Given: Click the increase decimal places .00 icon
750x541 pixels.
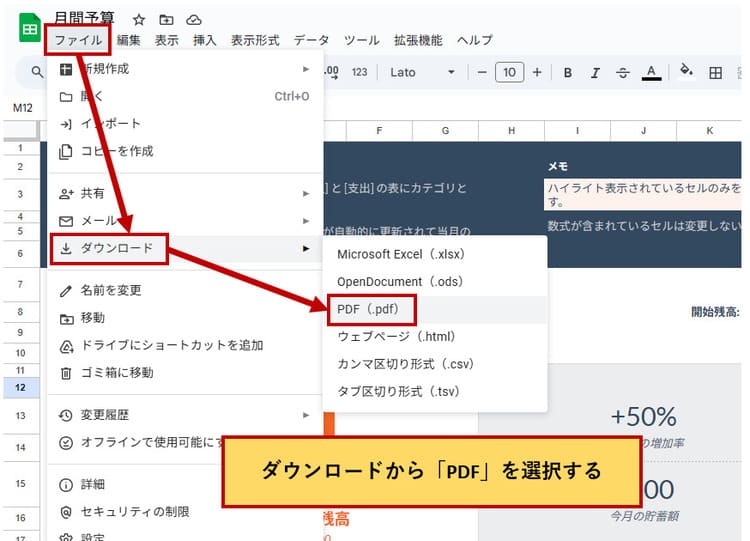Looking at the screenshot, I should (331, 72).
